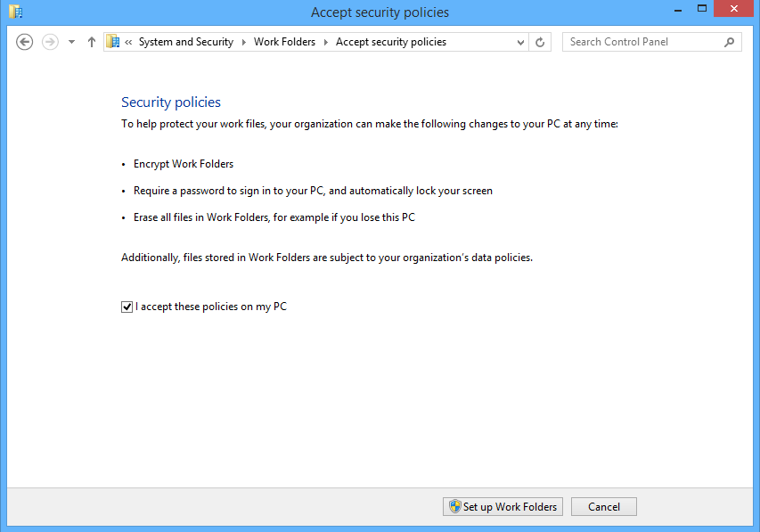Image resolution: width=760 pixels, height=532 pixels.
Task: Select System and Security breadcrumb
Action: click(x=185, y=42)
